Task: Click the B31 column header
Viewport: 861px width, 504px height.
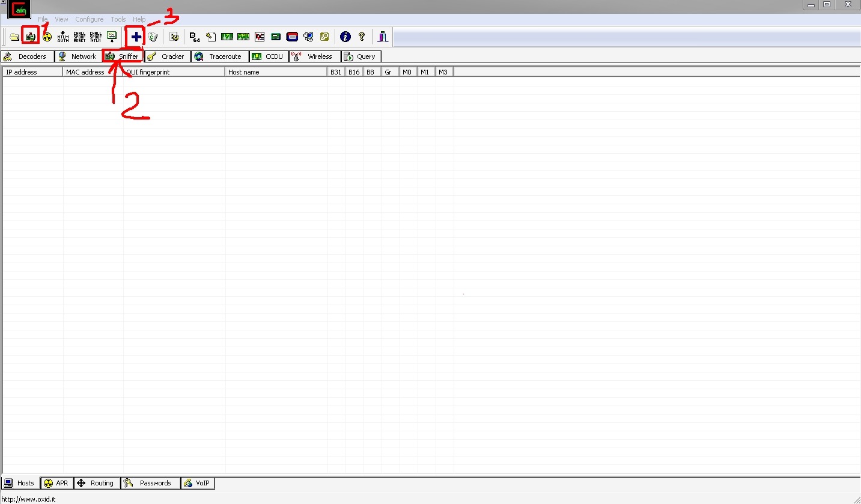Action: (x=336, y=72)
